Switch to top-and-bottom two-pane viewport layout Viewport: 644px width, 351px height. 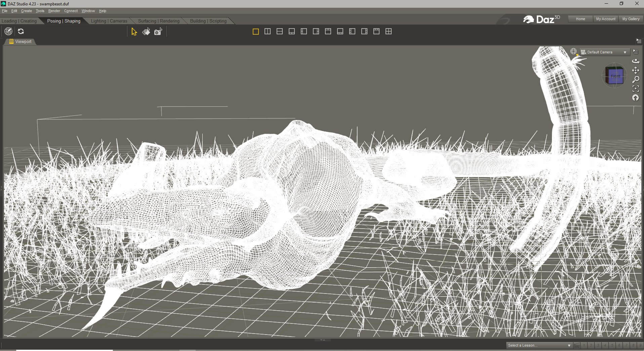(280, 31)
